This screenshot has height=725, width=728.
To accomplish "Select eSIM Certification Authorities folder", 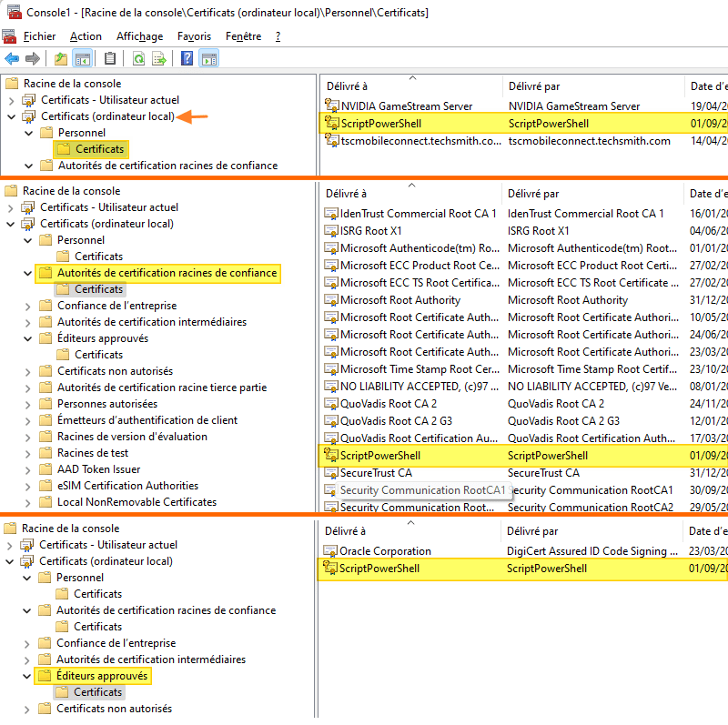I will (127, 486).
